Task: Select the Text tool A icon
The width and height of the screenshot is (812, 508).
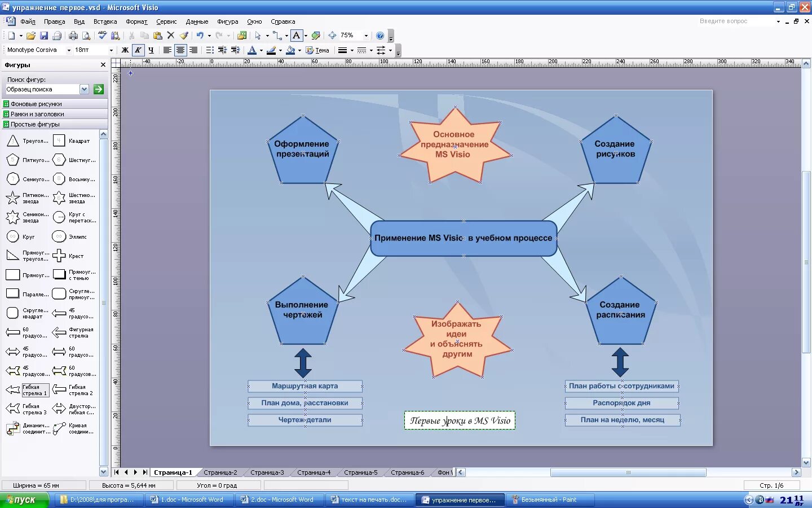Action: pyautogui.click(x=297, y=36)
